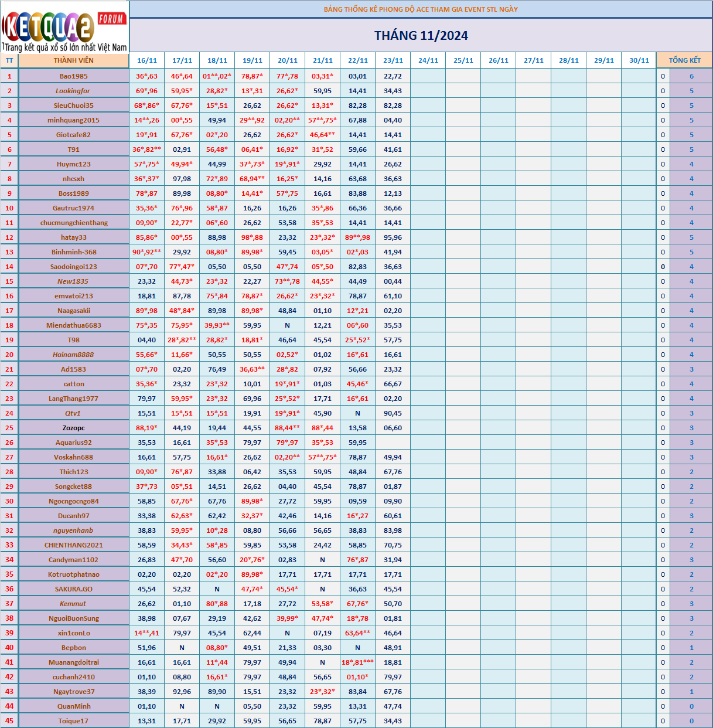Viewport: 713px width, 728px height.
Task: Select member name Boss1989
Action: click(x=74, y=193)
